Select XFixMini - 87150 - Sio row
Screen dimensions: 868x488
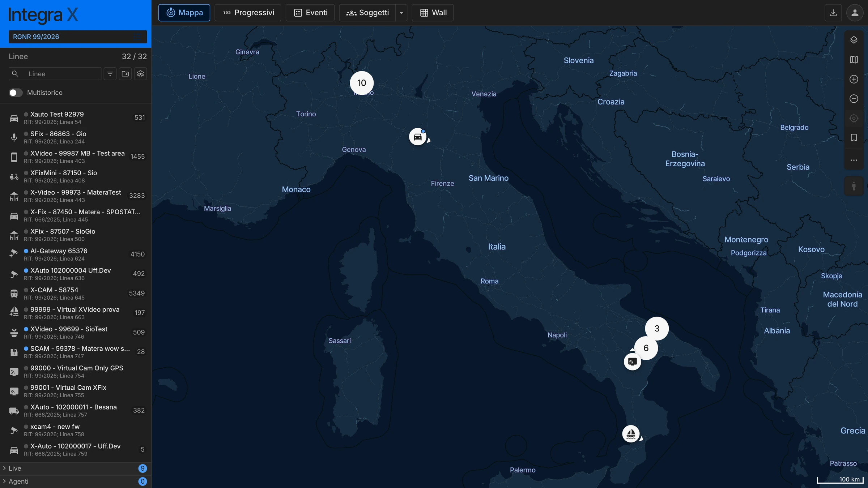[76, 176]
